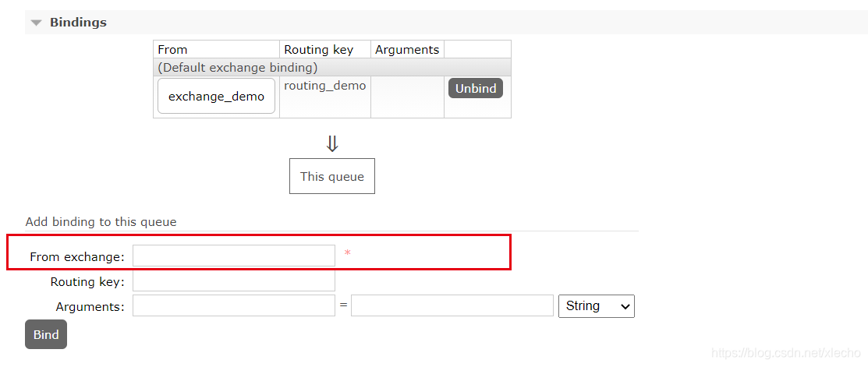
Task: Click the Bindings section heading text
Action: (78, 23)
